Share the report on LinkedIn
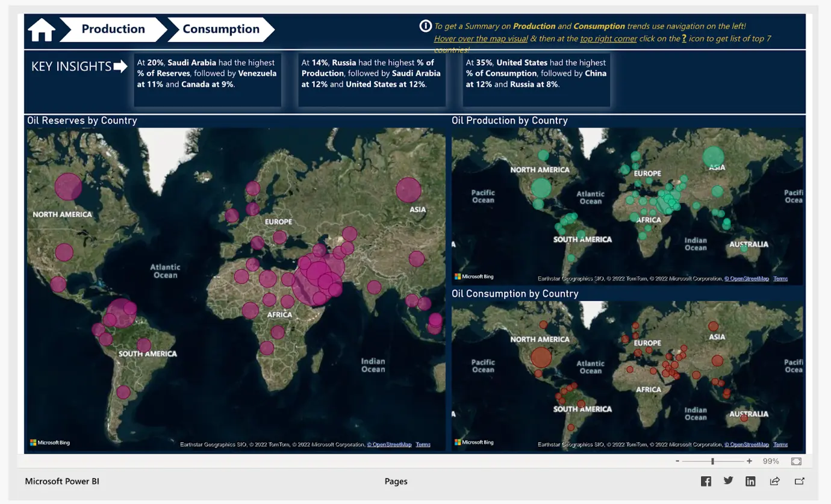Image resolution: width=831 pixels, height=504 pixels. pos(750,481)
